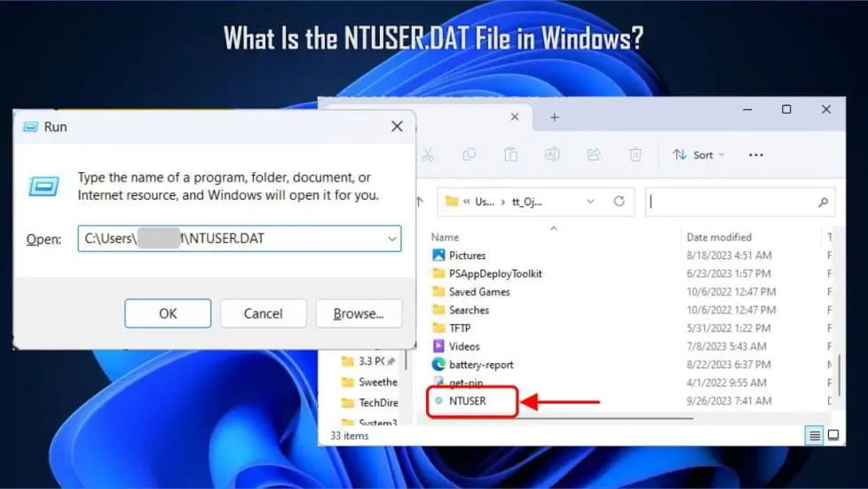This screenshot has width=868, height=489.
Task: Click OK in the Run dialog
Action: pos(168,313)
